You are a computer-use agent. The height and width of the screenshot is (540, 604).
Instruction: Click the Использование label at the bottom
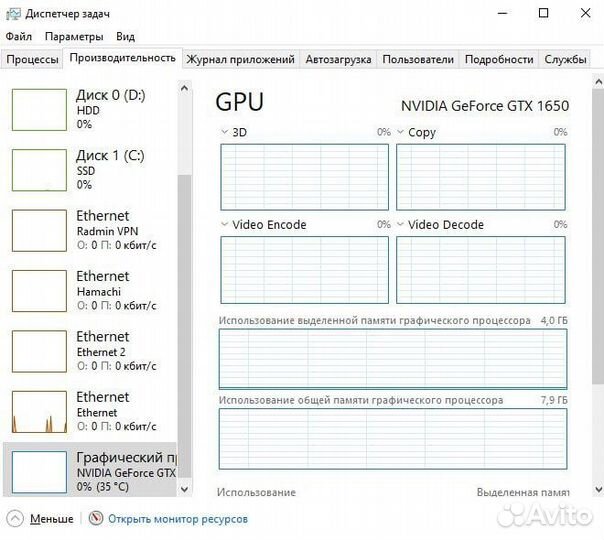(x=256, y=492)
